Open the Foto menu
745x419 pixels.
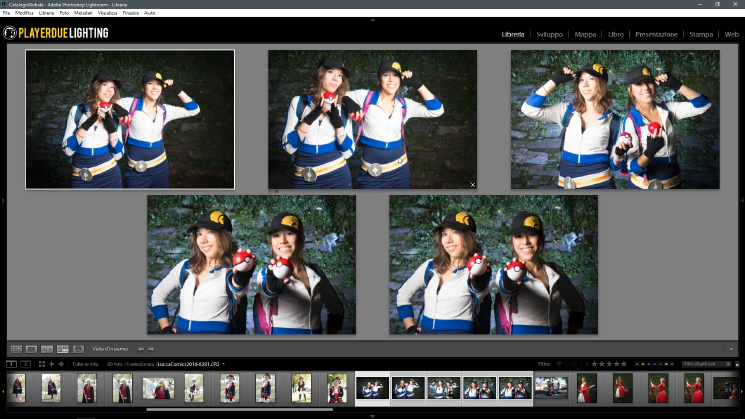click(64, 13)
